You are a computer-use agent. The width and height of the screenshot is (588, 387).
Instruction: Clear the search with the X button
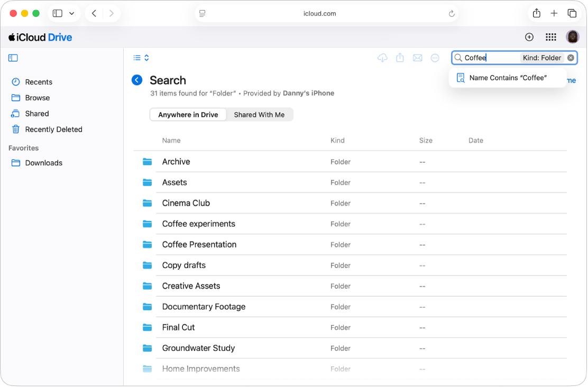571,58
